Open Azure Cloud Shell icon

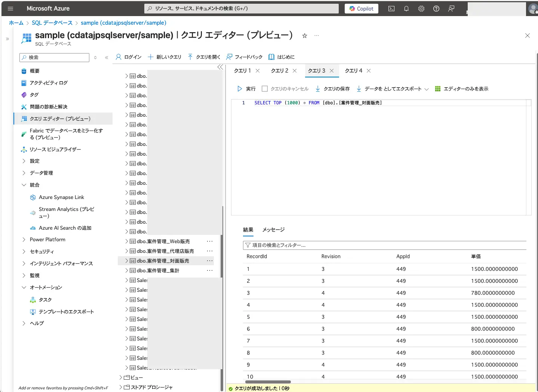pos(391,9)
